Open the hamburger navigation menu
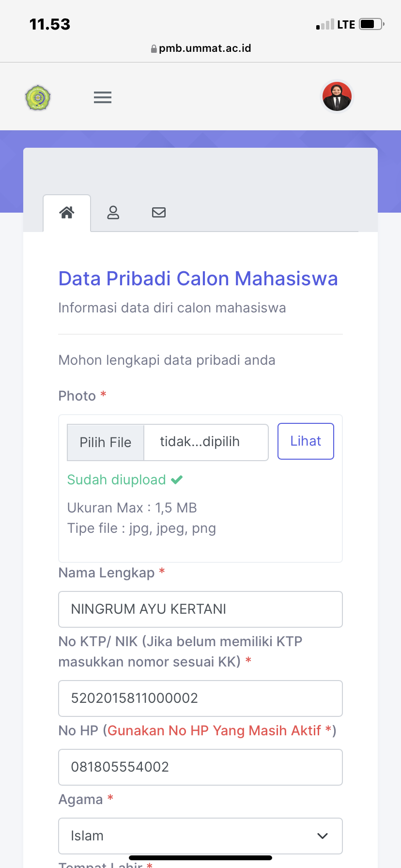The width and height of the screenshot is (401, 868). point(103,97)
